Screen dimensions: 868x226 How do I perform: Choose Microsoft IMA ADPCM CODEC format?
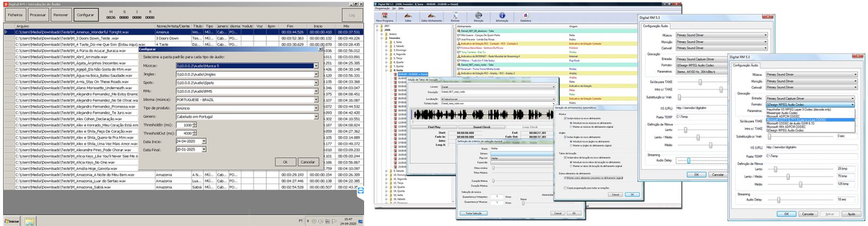[x=786, y=127]
